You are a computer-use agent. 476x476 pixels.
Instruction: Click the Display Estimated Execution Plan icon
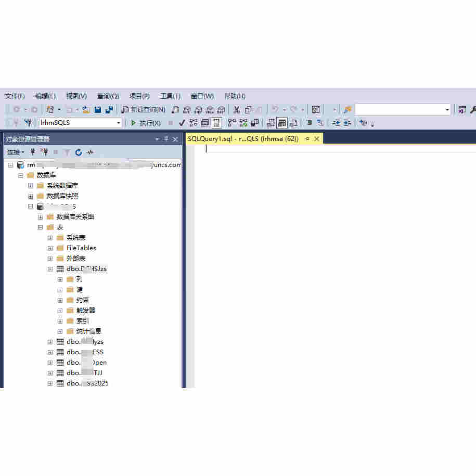194,123
